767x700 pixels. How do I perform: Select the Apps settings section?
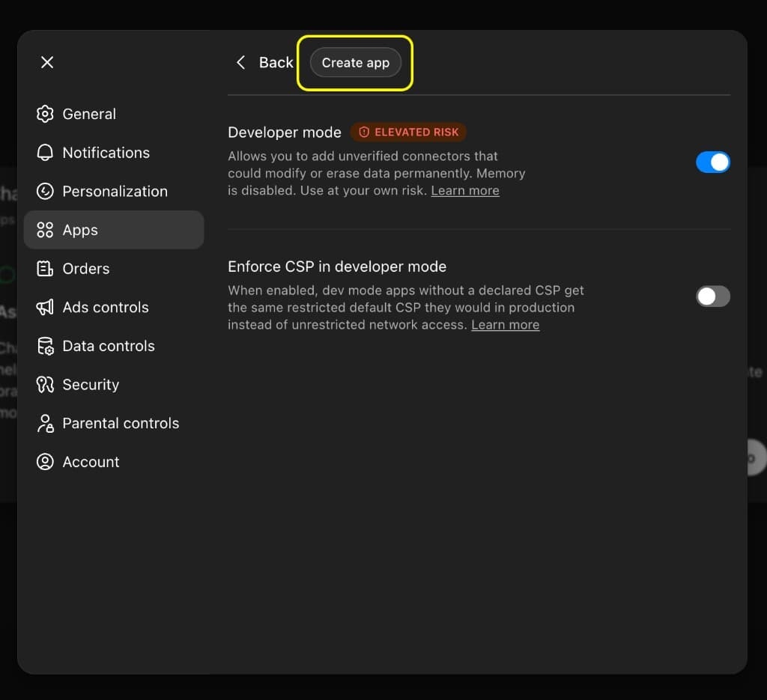click(x=114, y=230)
